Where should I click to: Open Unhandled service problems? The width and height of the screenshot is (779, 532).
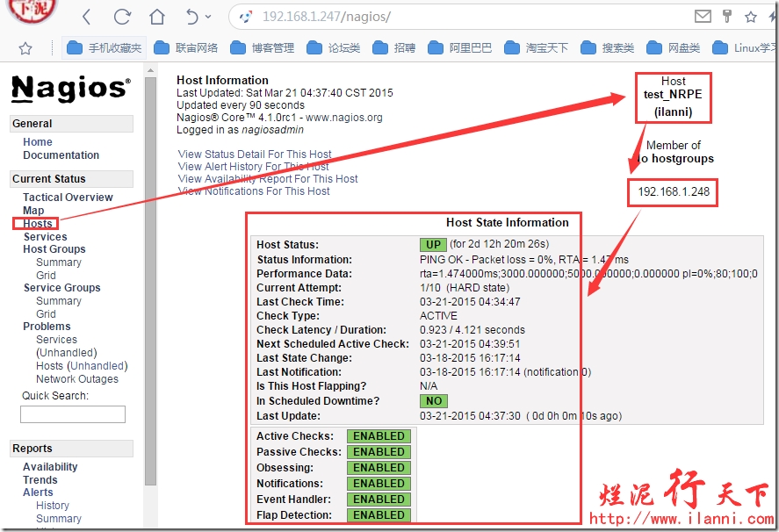[67, 353]
